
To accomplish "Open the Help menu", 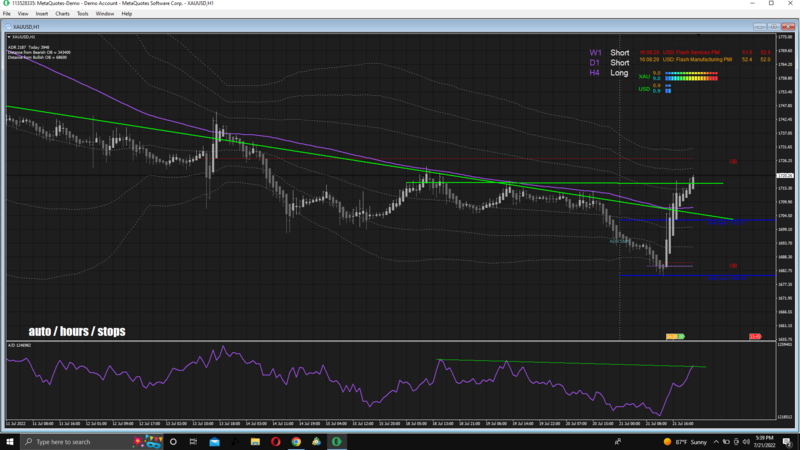I will tap(127, 14).
